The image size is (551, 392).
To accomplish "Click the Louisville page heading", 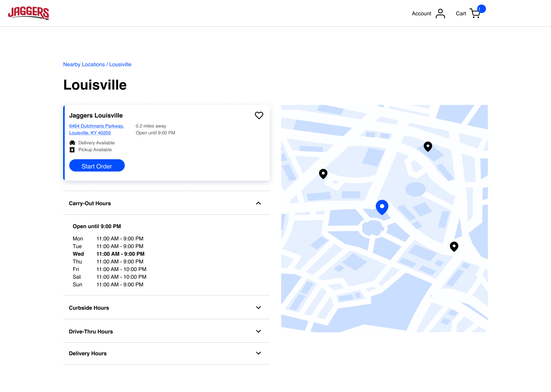I will coord(95,85).
